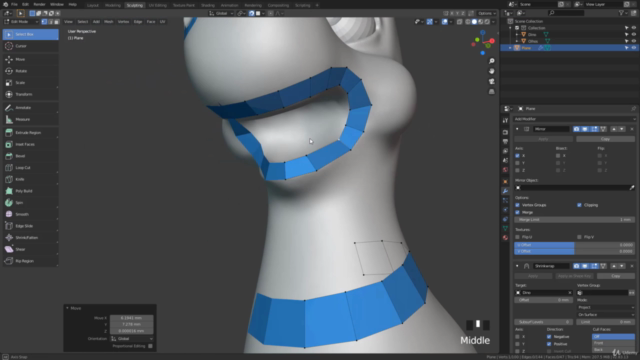
Task: Select the Knife tool
Action: tap(31, 179)
